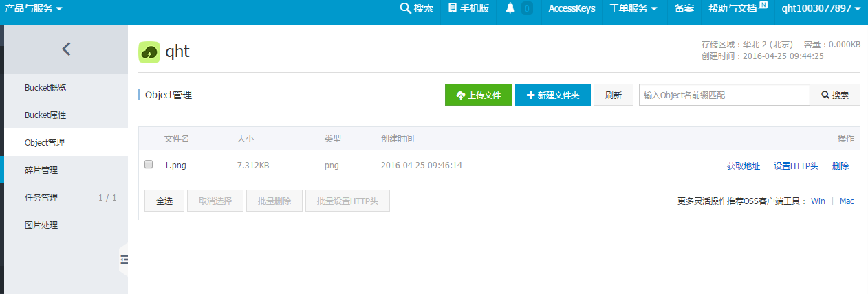Image resolution: width=868 pixels, height=294 pixels.
Task: Open the 产品与服务 dropdown menu
Action: tap(34, 9)
